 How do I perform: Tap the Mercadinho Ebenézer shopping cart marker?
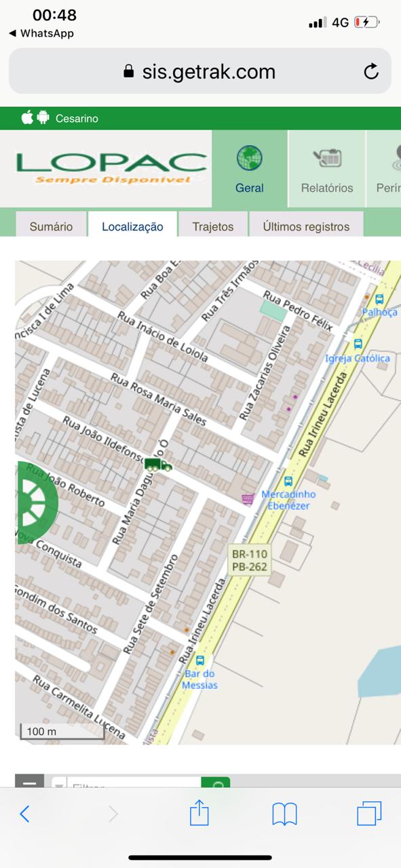tap(248, 499)
